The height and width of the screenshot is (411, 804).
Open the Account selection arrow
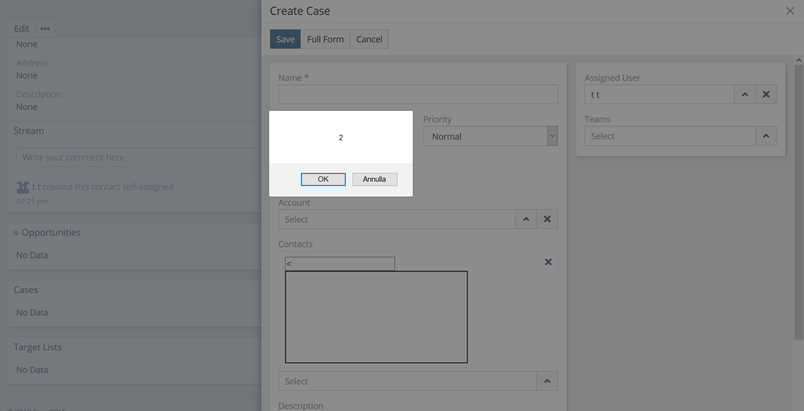point(526,219)
